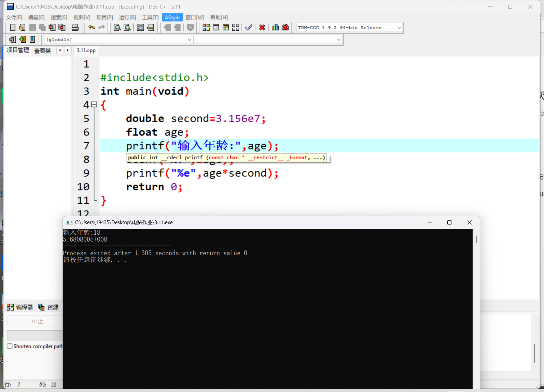This screenshot has height=392, width=544.
Task: Close all files with the toolbar icon
Action: 62,28
